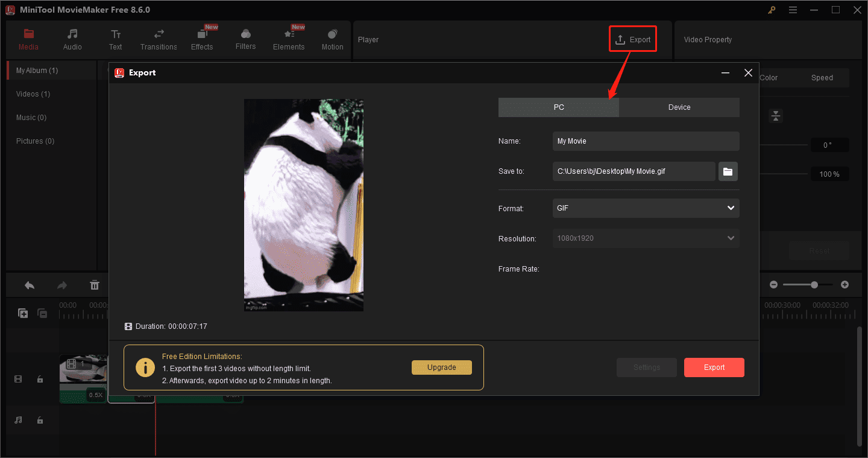This screenshot has height=458, width=868.
Task: Click the Upgrade button
Action: pos(442,367)
